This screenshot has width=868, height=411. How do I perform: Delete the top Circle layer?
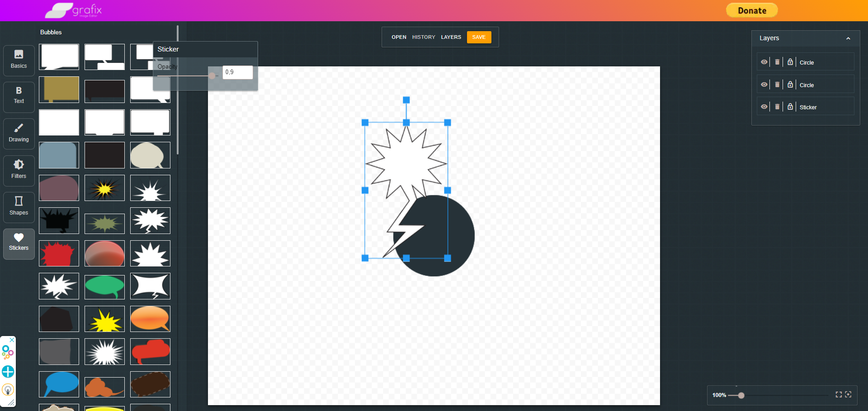coord(777,62)
